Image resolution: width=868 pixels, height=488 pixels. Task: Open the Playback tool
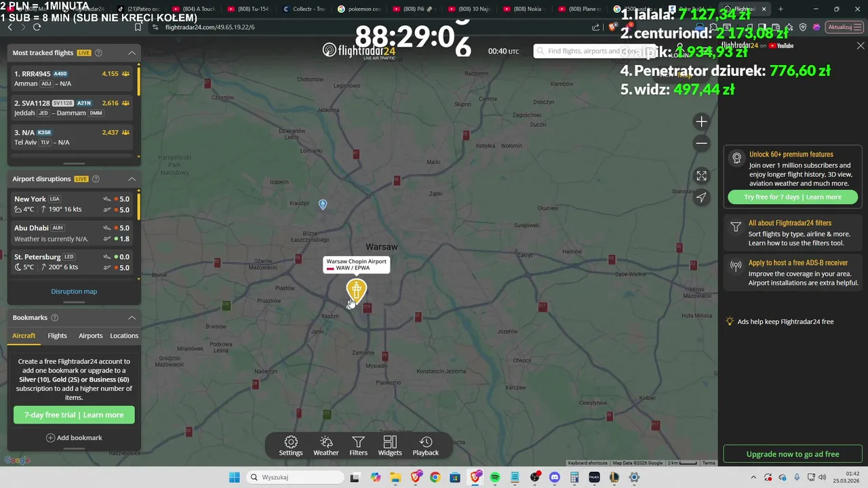426,446
